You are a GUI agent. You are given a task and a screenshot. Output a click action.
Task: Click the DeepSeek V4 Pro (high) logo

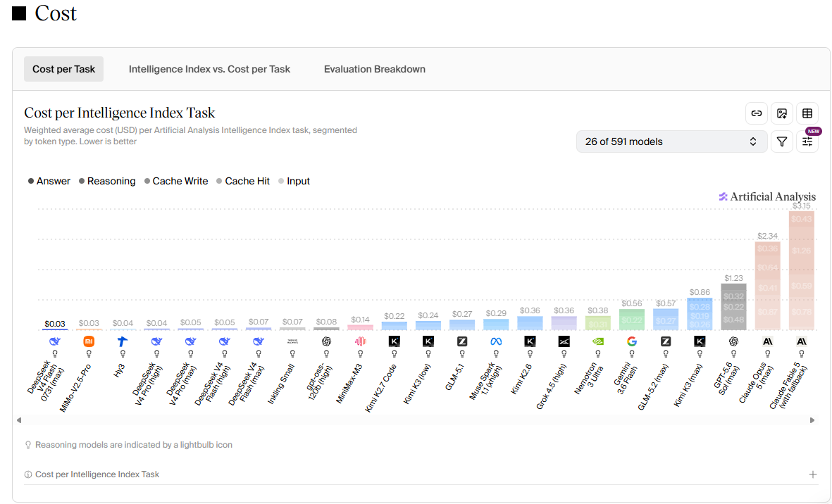[x=156, y=341]
